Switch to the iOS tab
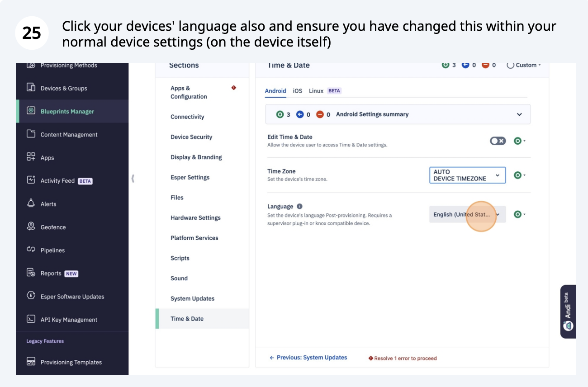 click(298, 91)
